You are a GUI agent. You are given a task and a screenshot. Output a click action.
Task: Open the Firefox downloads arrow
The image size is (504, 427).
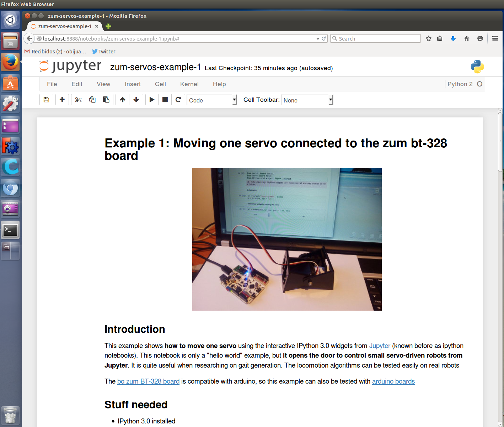pyautogui.click(x=453, y=38)
